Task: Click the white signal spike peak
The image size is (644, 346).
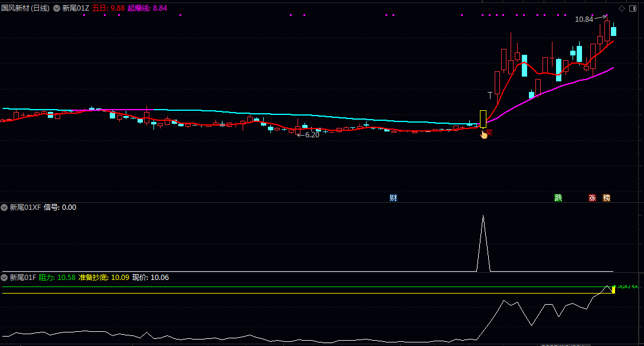Action: tap(483, 216)
